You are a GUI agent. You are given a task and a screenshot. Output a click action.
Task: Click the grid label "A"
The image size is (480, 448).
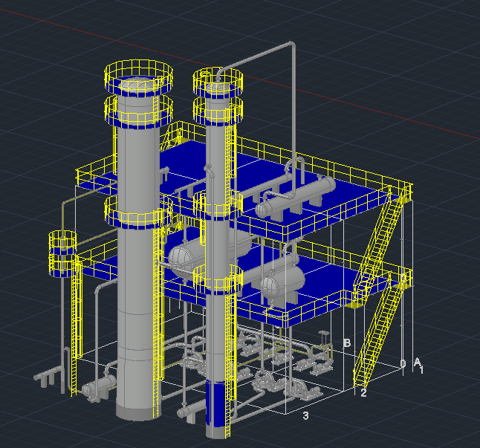coord(417,363)
